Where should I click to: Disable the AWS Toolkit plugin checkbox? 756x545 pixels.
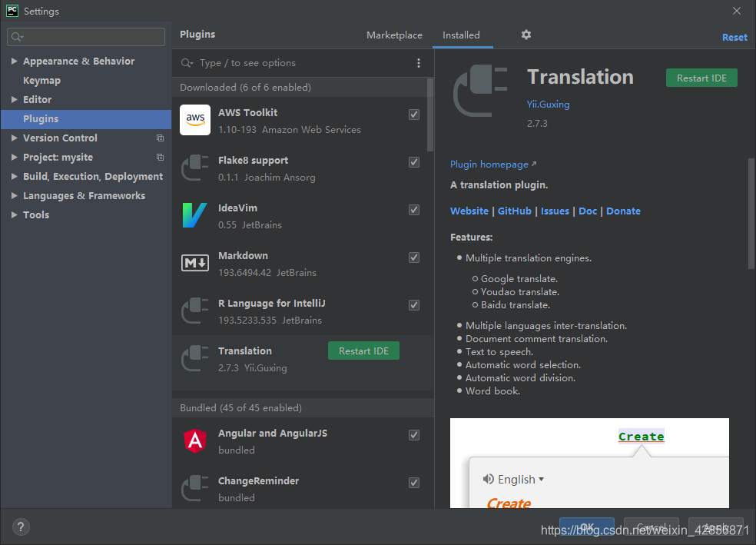(414, 115)
